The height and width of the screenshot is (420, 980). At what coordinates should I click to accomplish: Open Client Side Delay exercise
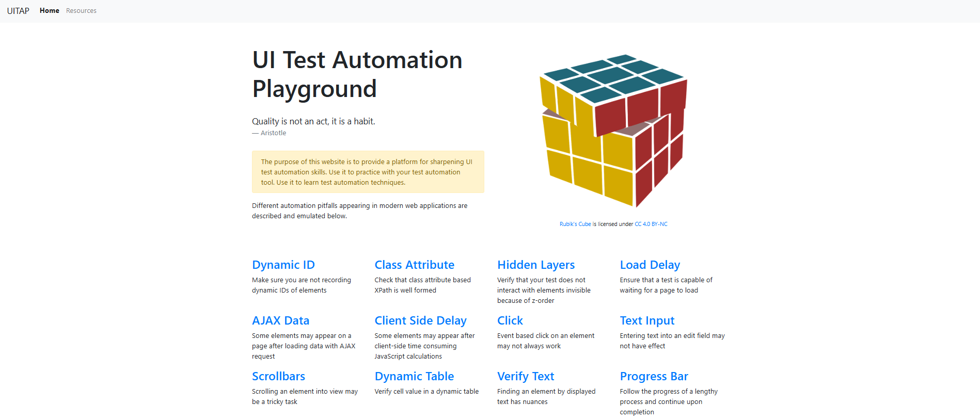[420, 321]
